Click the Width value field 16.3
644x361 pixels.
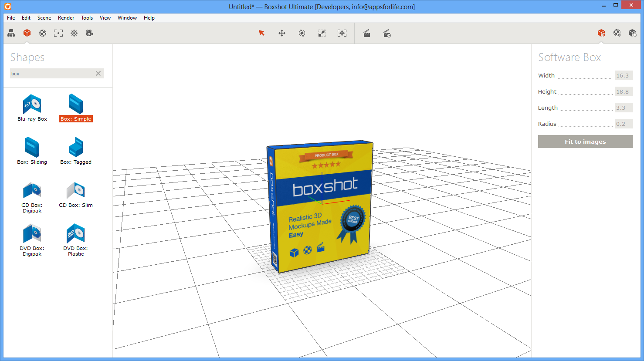[624, 75]
